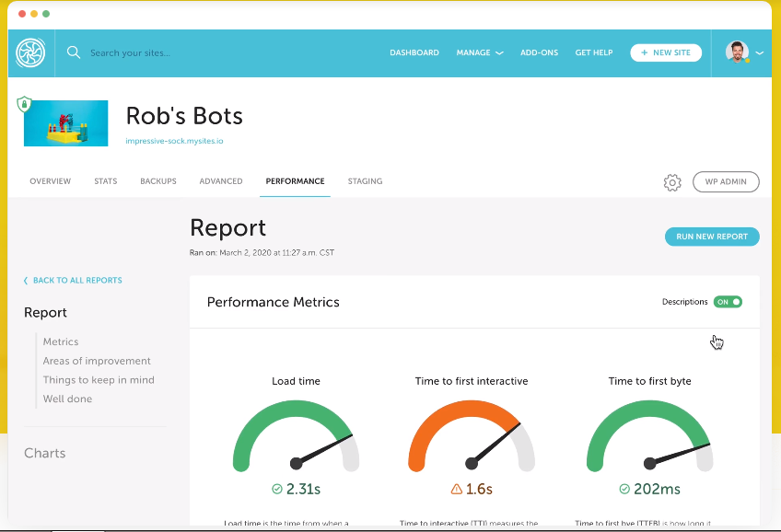Switch to the Overview tab
Screen dimensions: 781x532
click(x=51, y=181)
